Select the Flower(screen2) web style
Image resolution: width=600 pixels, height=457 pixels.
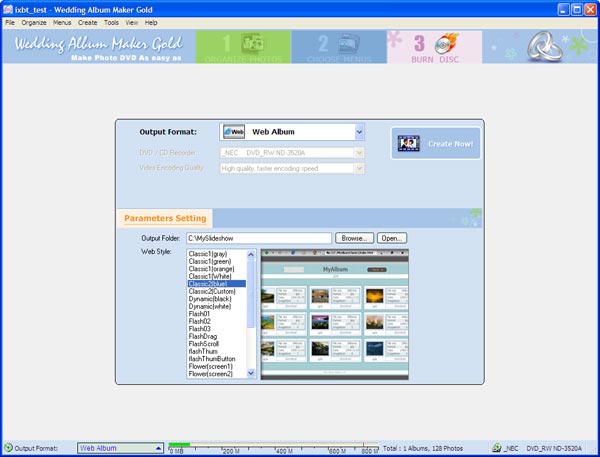[x=217, y=374]
